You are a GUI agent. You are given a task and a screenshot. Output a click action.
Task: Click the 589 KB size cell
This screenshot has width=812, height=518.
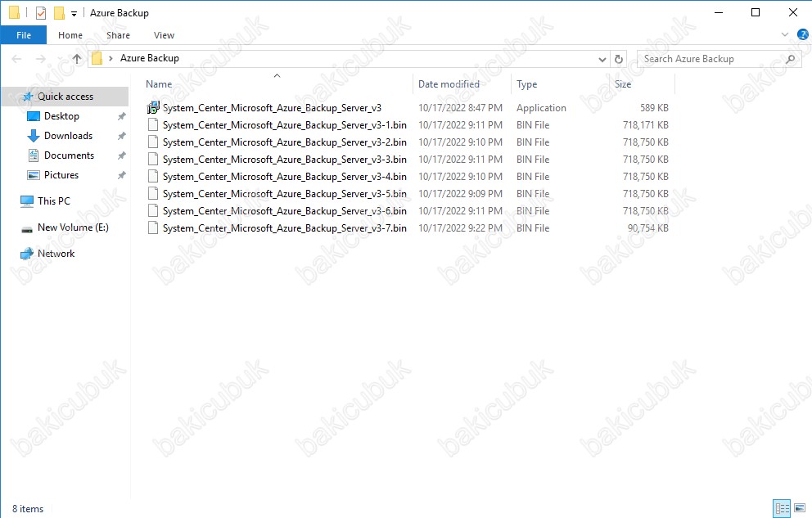click(654, 108)
